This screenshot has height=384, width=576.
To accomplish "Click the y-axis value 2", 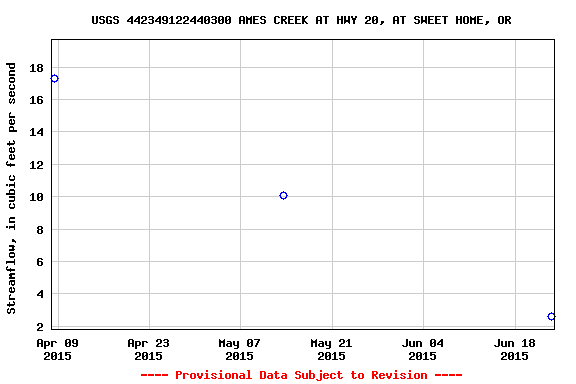I will (40, 327).
